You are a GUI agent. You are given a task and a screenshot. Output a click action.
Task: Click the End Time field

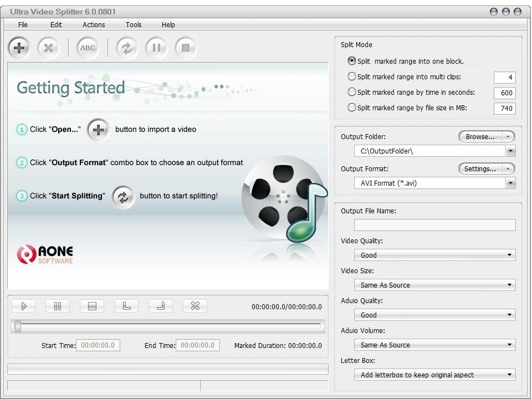198,345
